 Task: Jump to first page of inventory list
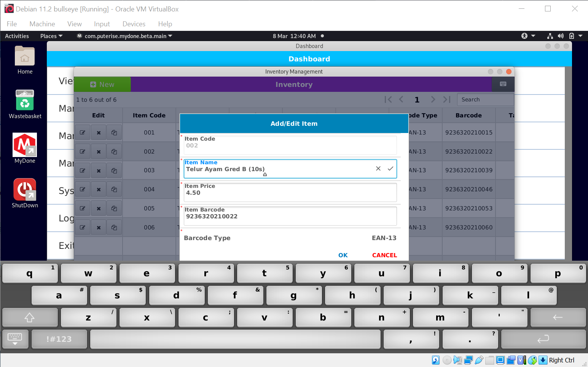[x=388, y=99]
